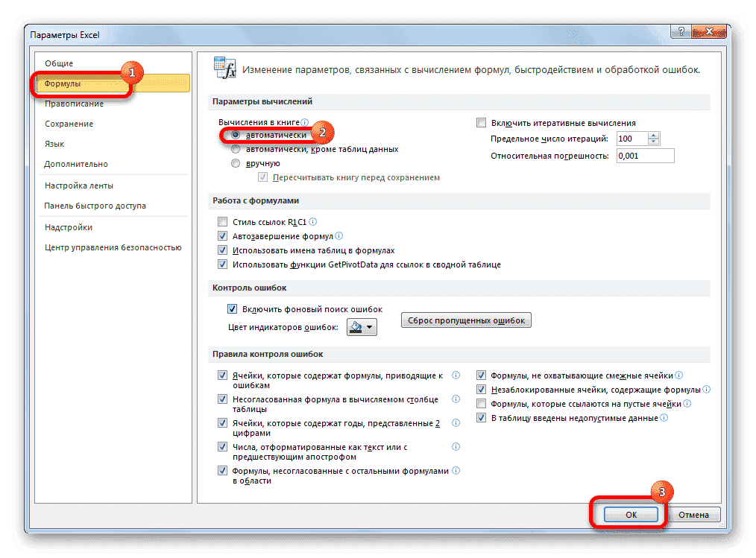Enable the Стиль ссылок R1C1 checkbox

click(x=222, y=221)
